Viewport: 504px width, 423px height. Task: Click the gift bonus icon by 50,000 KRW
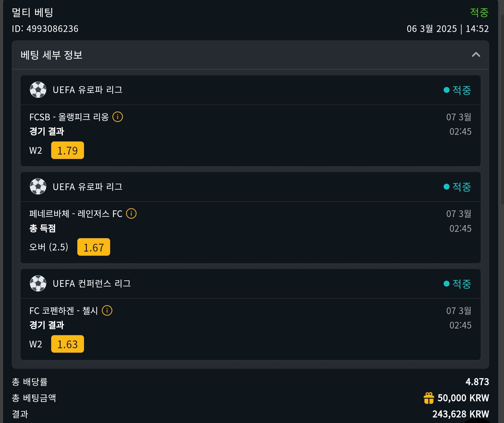tap(429, 398)
